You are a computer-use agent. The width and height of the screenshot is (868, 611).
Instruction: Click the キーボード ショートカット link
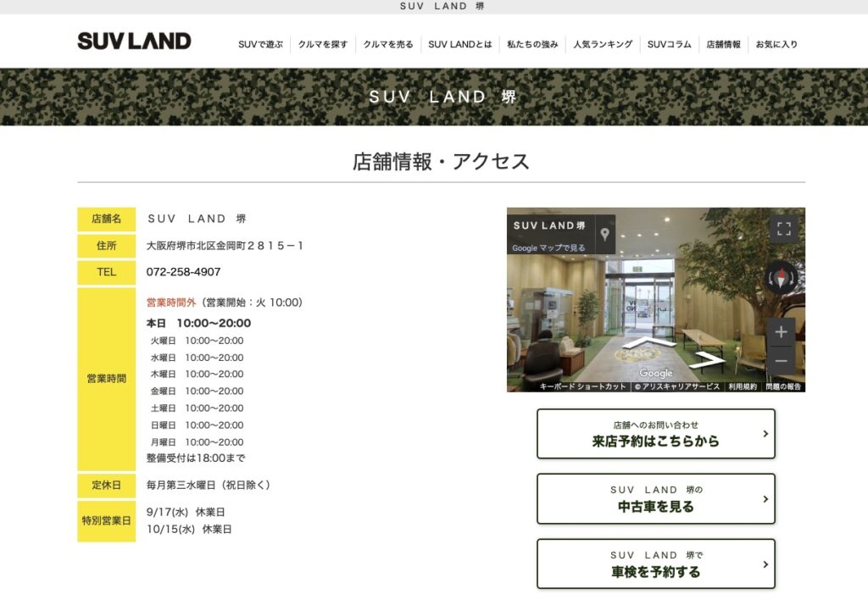582,387
